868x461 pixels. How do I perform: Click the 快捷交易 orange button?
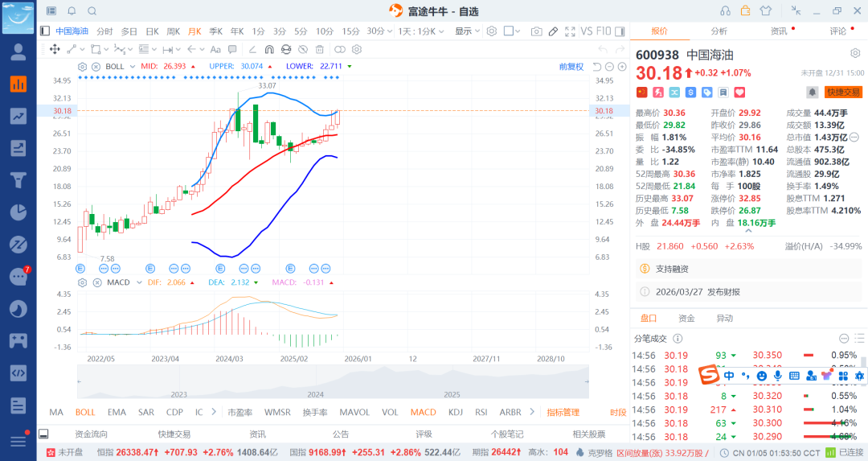[x=844, y=92]
